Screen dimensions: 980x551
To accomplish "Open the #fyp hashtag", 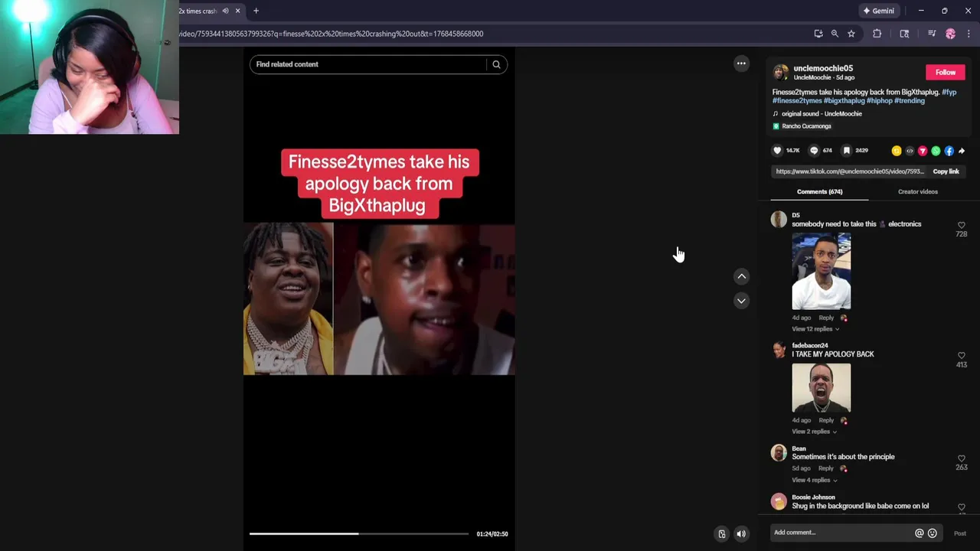I will click(x=949, y=93).
